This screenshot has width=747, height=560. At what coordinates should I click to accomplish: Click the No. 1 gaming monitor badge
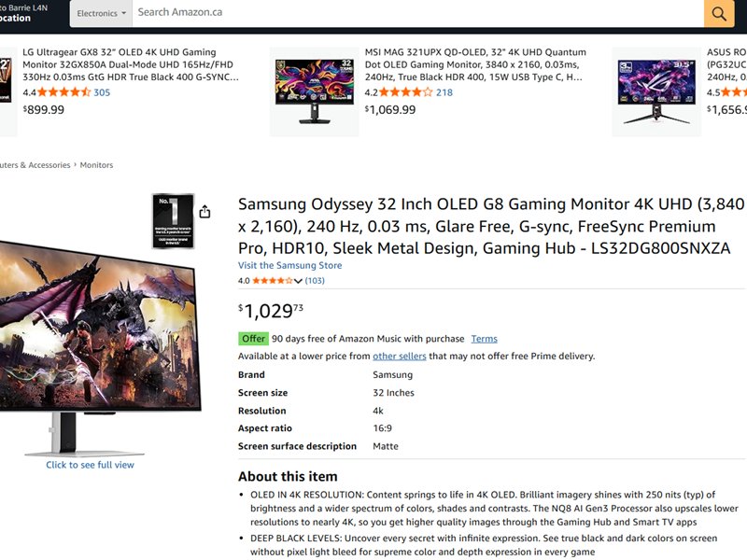click(x=173, y=221)
